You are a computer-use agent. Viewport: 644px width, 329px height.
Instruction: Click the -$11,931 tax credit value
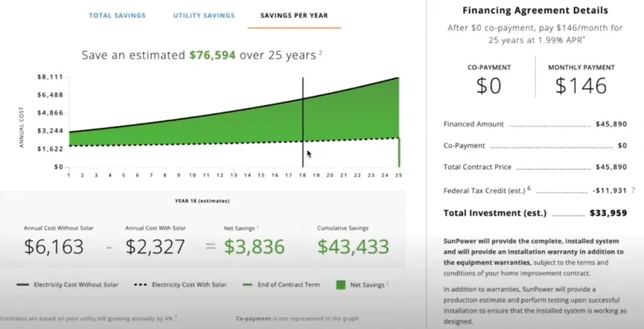pyautogui.click(x=610, y=191)
